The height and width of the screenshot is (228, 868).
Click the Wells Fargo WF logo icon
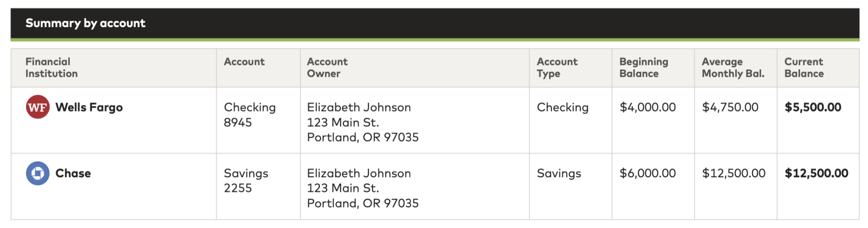[38, 107]
